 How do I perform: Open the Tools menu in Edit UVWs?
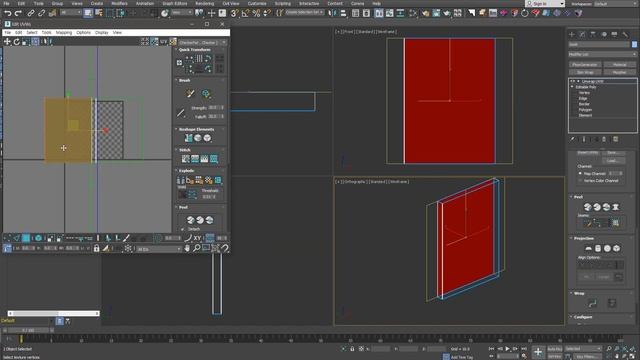click(46, 33)
